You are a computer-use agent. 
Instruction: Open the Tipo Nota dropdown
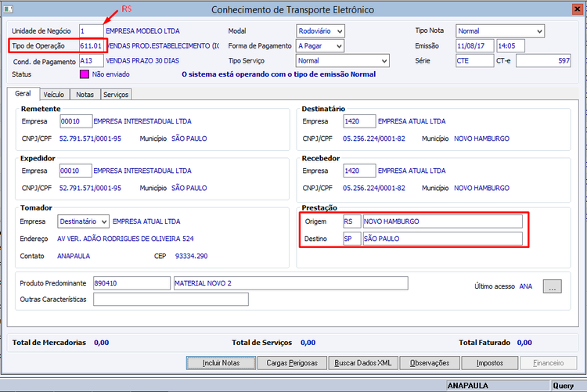click(x=500, y=31)
